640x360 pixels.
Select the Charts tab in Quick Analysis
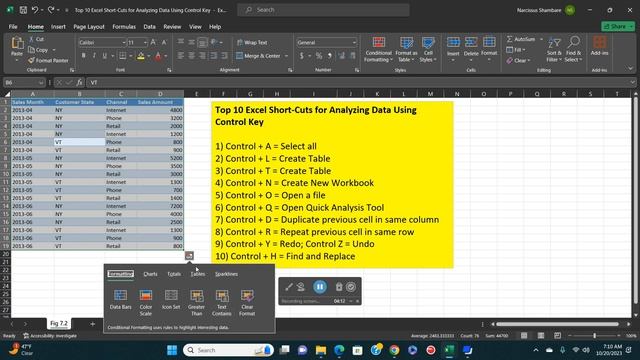(x=150, y=274)
